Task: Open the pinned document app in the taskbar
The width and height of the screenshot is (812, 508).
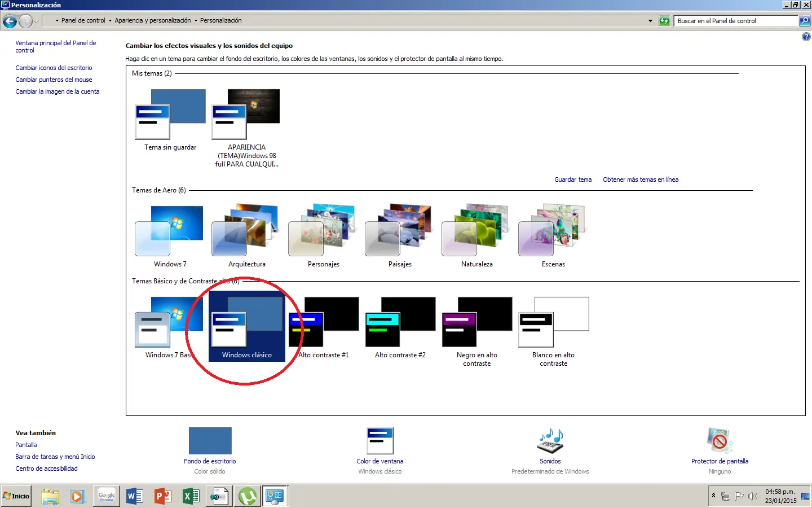Action: [219, 496]
